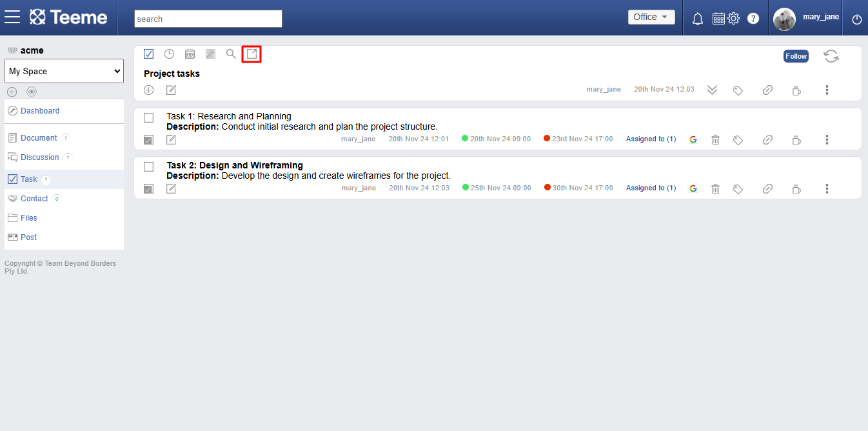This screenshot has width=868, height=431.
Task: Click Task 1: Research and Planning title
Action: (229, 116)
